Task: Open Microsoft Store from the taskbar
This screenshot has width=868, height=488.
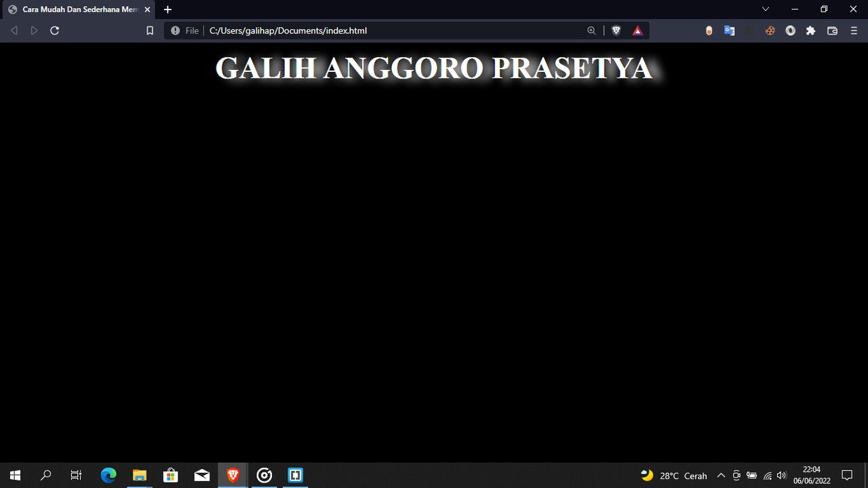Action: tap(171, 475)
